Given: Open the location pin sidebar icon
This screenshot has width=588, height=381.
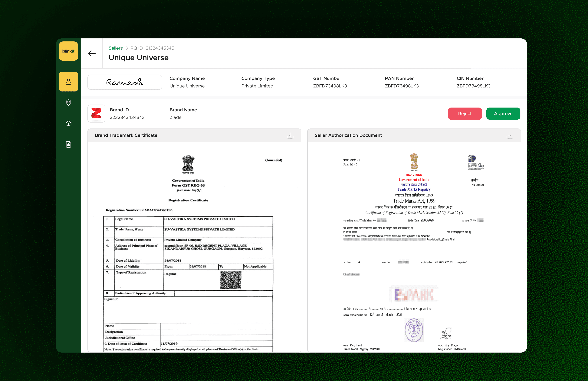Looking at the screenshot, I should click(x=68, y=102).
